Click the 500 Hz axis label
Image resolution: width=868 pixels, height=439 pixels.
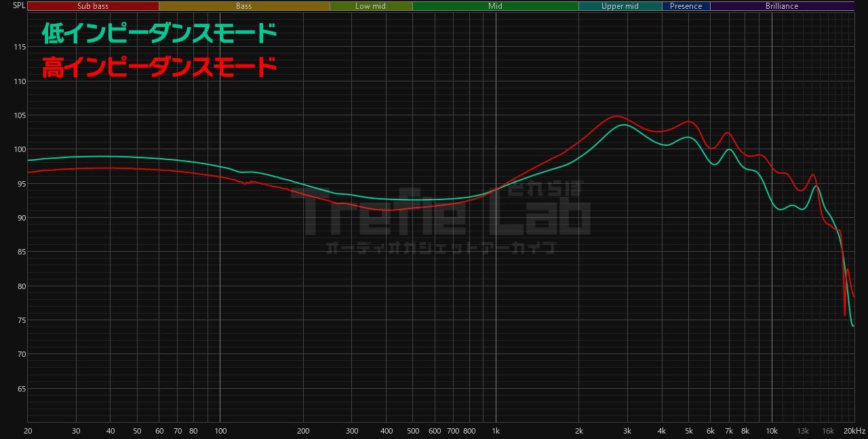pyautogui.click(x=413, y=431)
